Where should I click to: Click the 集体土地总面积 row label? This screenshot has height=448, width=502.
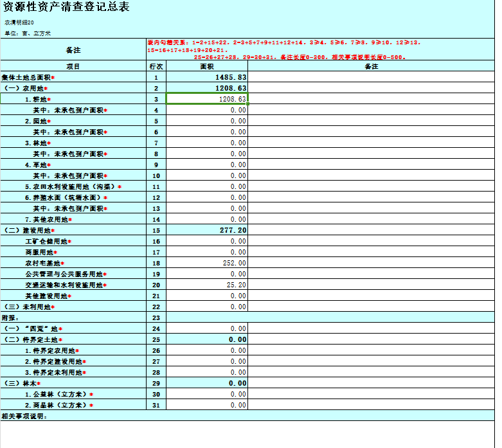coord(28,78)
